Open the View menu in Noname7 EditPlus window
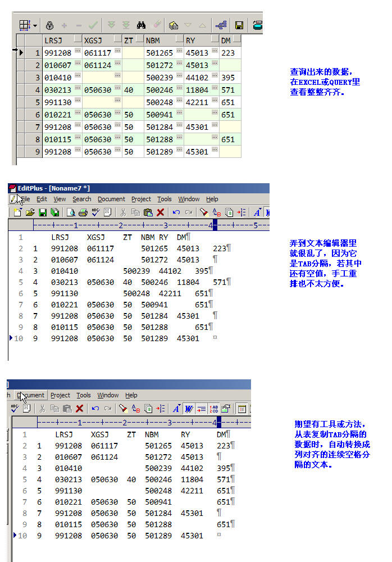The width and height of the screenshot is (392, 562). point(60,200)
